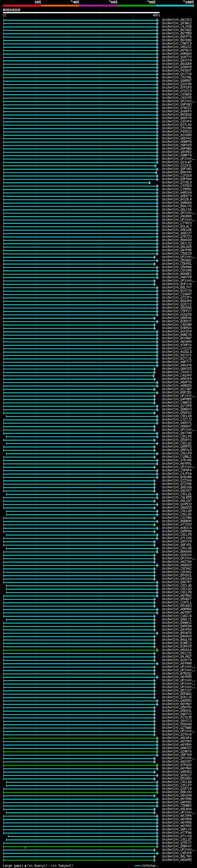The width and height of the screenshot is (197, 868).
Task: Select the UniRef100_Q3THJ6 label
Action: coord(177,734)
